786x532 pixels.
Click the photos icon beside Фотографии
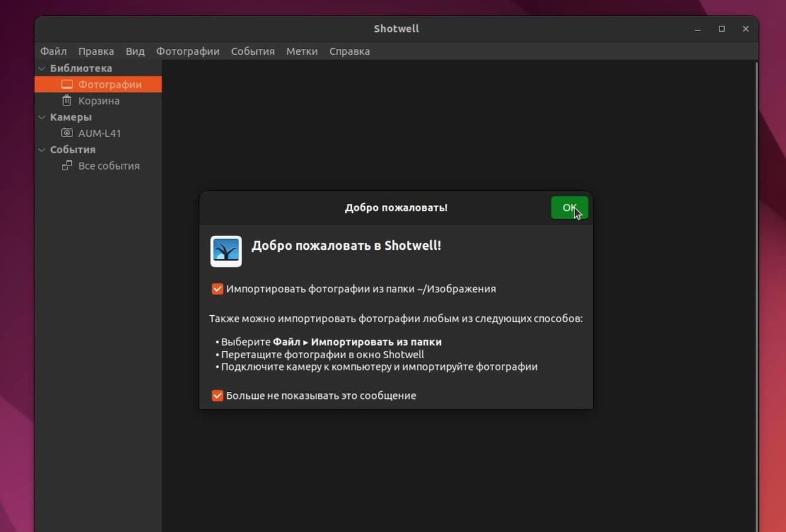click(67, 84)
